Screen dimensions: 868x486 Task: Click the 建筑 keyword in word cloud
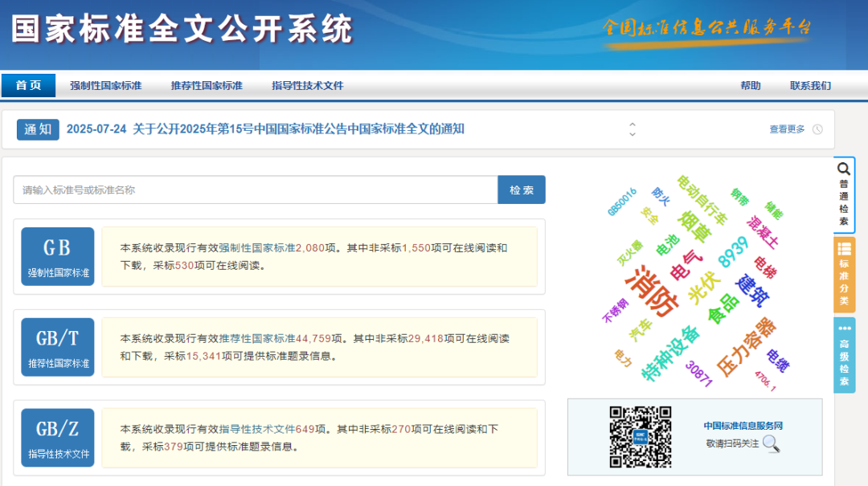click(x=751, y=291)
